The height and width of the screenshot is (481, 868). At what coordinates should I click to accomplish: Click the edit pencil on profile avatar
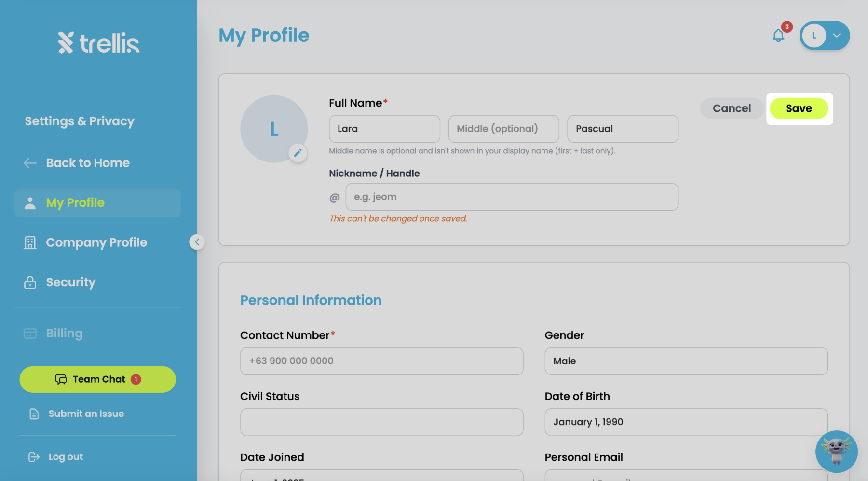click(298, 153)
